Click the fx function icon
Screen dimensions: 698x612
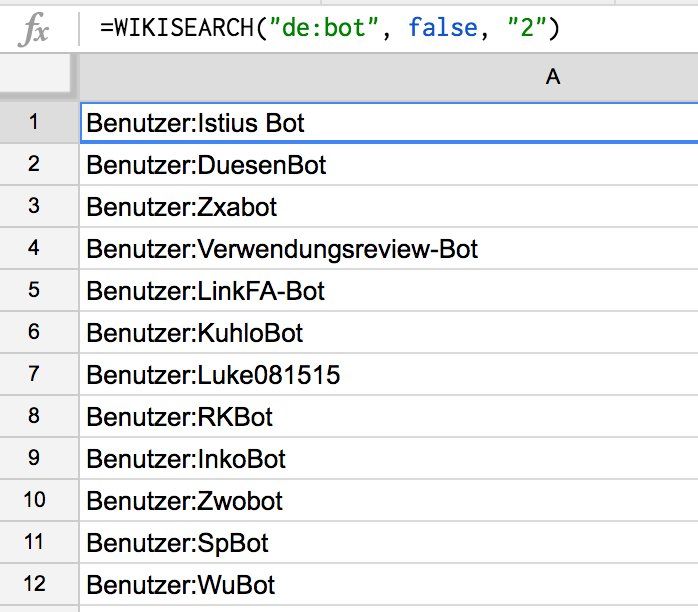click(x=34, y=29)
